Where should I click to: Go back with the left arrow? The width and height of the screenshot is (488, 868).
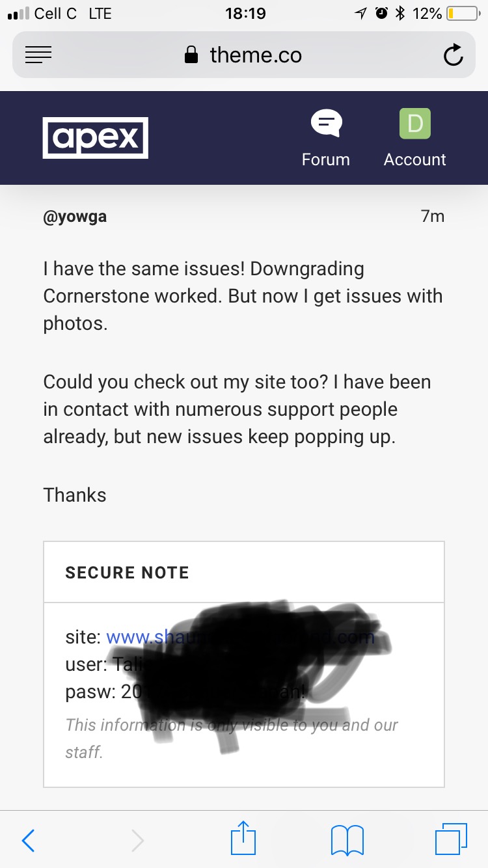pyautogui.click(x=28, y=840)
